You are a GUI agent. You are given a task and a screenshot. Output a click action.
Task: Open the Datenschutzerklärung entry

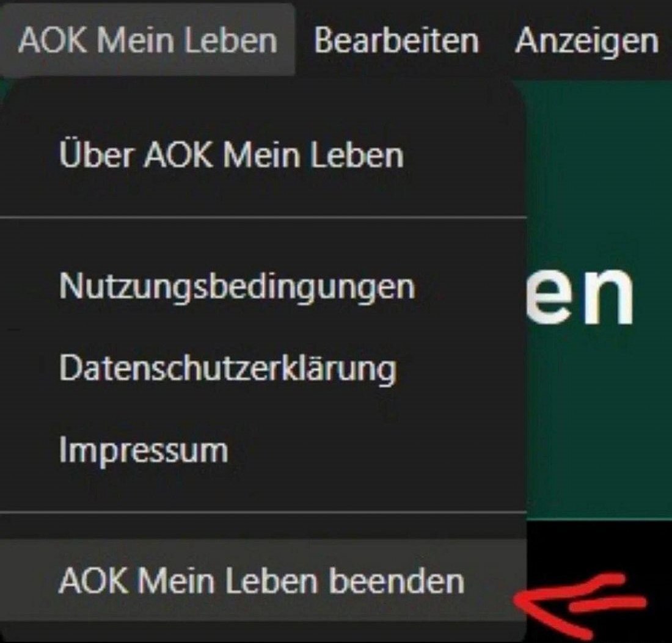click(228, 369)
